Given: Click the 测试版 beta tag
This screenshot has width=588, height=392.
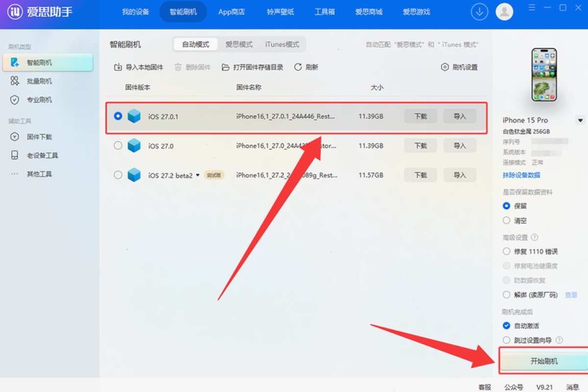Looking at the screenshot, I should (214, 175).
